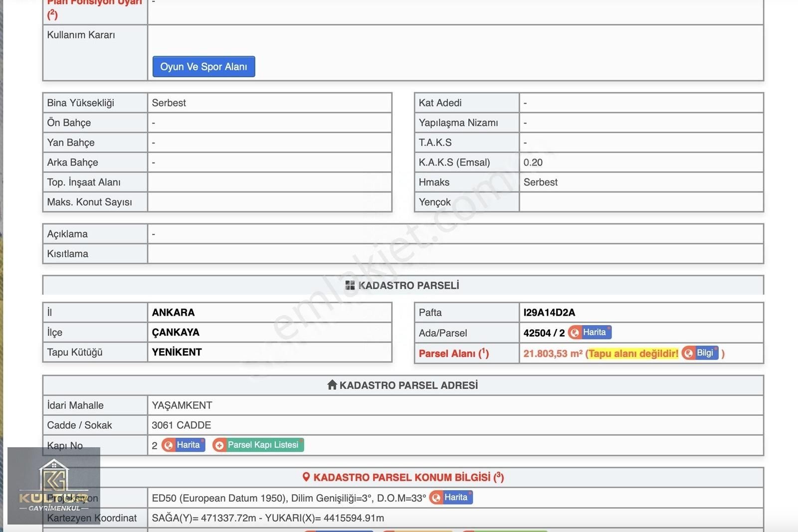Select the İl value ANKARA
798x532 pixels.
pyautogui.click(x=173, y=313)
